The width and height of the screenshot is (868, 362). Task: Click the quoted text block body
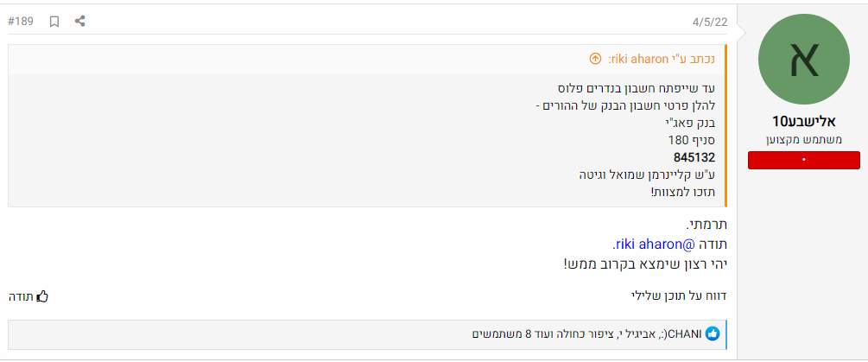605,140
